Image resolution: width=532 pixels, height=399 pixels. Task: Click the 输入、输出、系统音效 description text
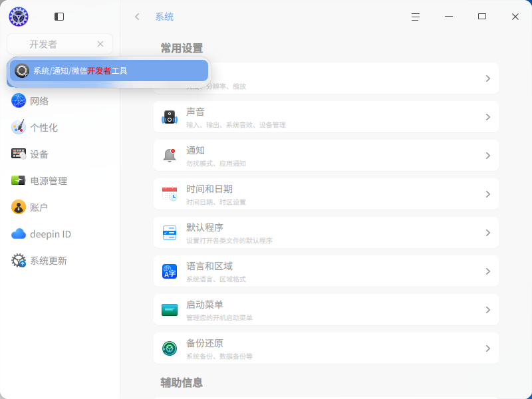click(236, 125)
